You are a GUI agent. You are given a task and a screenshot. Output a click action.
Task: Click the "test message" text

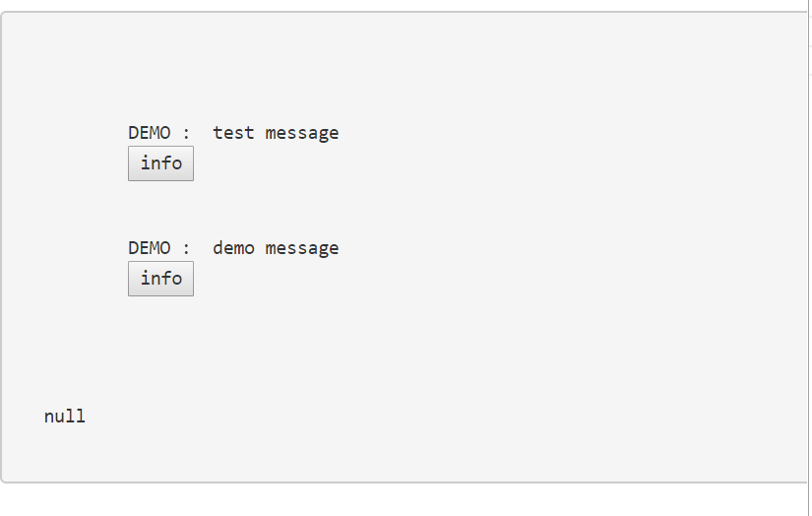click(x=276, y=133)
